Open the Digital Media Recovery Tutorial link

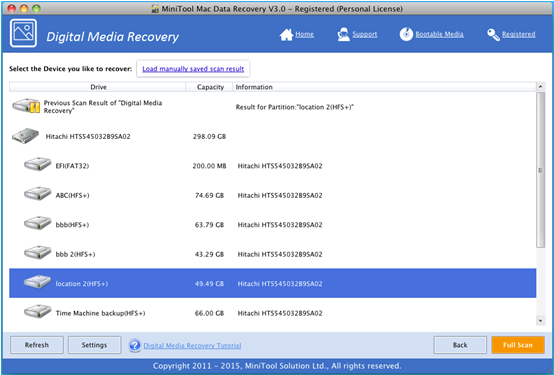(192, 346)
